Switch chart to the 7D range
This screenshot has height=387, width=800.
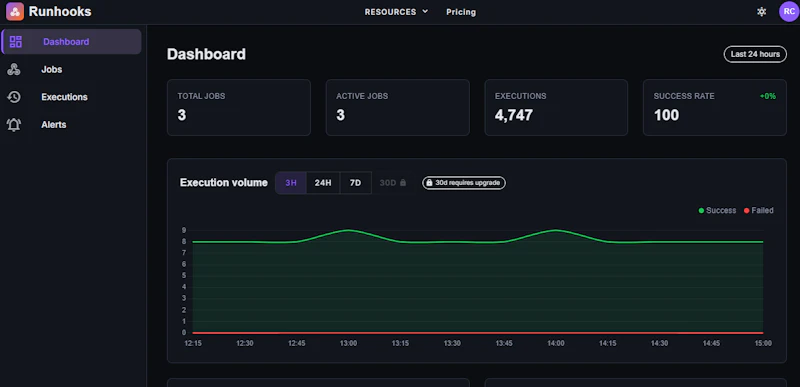point(356,183)
